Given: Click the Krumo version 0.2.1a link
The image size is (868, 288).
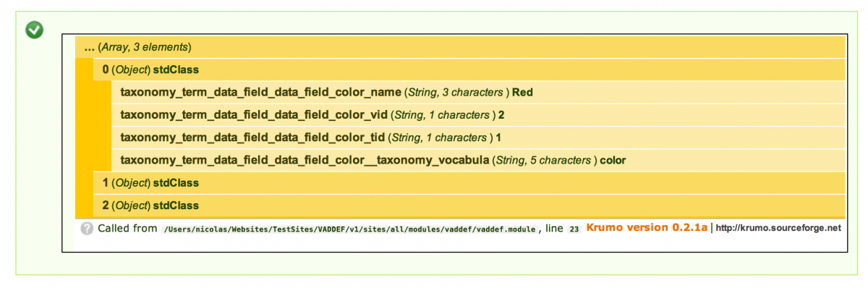Looking at the screenshot, I should 647,227.
